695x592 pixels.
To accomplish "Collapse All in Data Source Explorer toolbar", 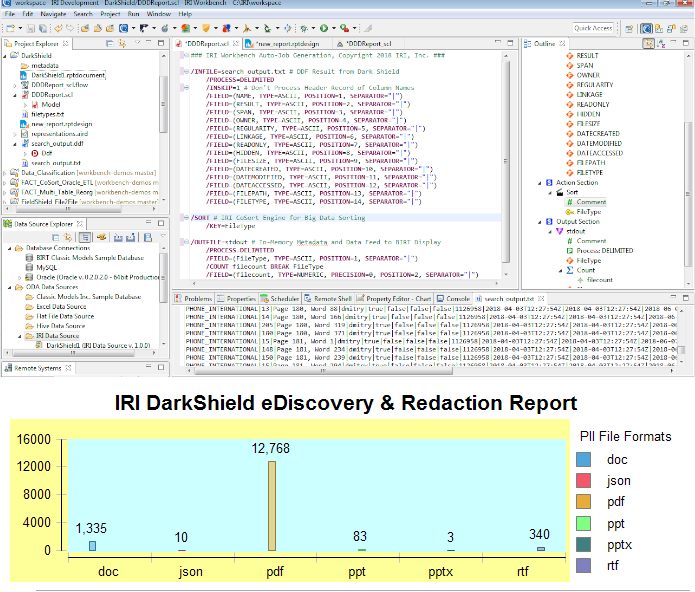I will 55,238.
